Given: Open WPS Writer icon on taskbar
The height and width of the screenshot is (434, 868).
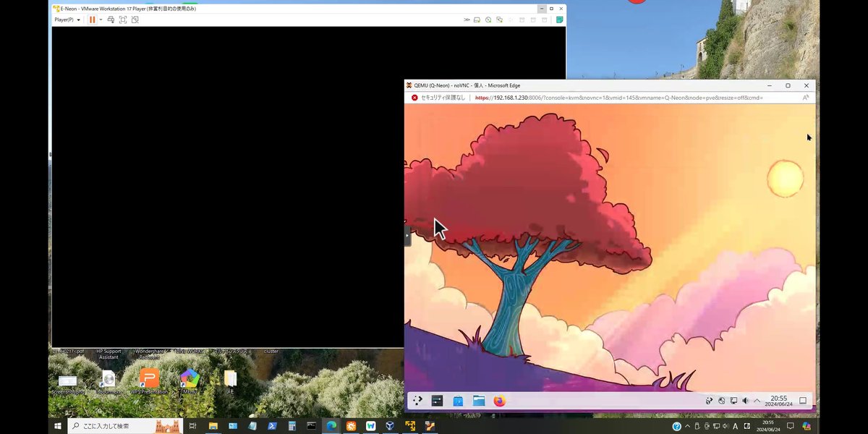Looking at the screenshot, I should pos(371,426).
